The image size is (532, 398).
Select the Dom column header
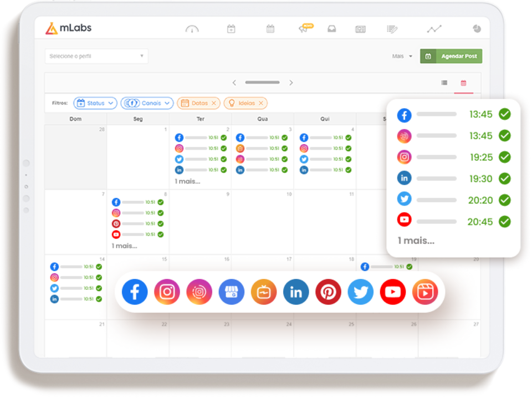point(75,119)
